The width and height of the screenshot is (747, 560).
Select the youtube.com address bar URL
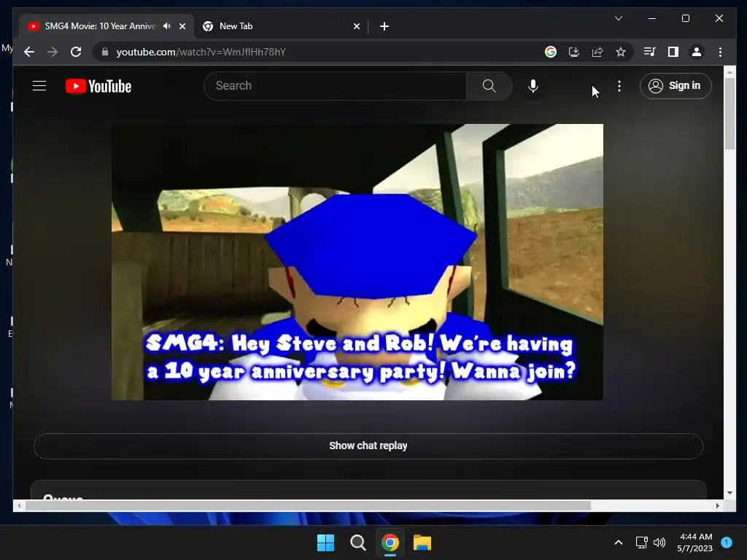[201, 52]
